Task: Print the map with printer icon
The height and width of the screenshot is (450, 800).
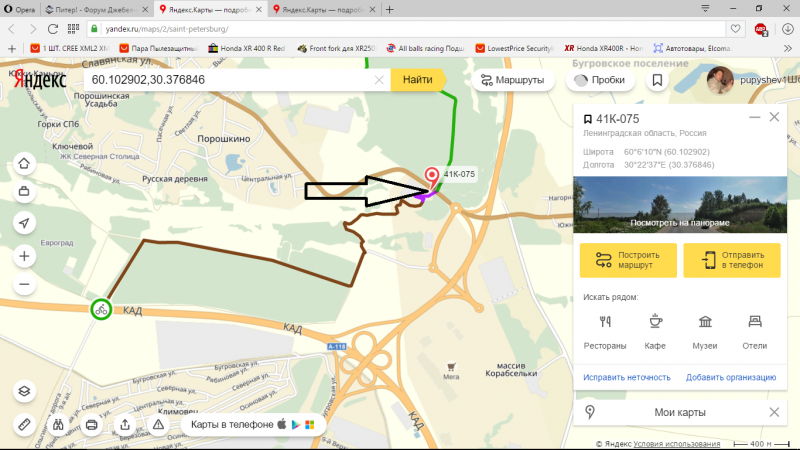Action: click(91, 424)
